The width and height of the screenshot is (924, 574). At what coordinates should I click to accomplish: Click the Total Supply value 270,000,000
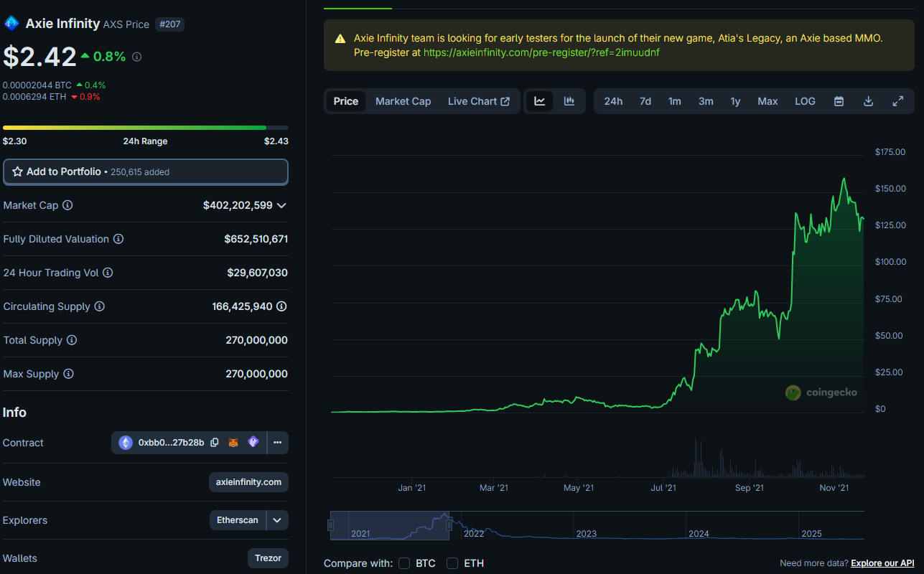coord(257,340)
